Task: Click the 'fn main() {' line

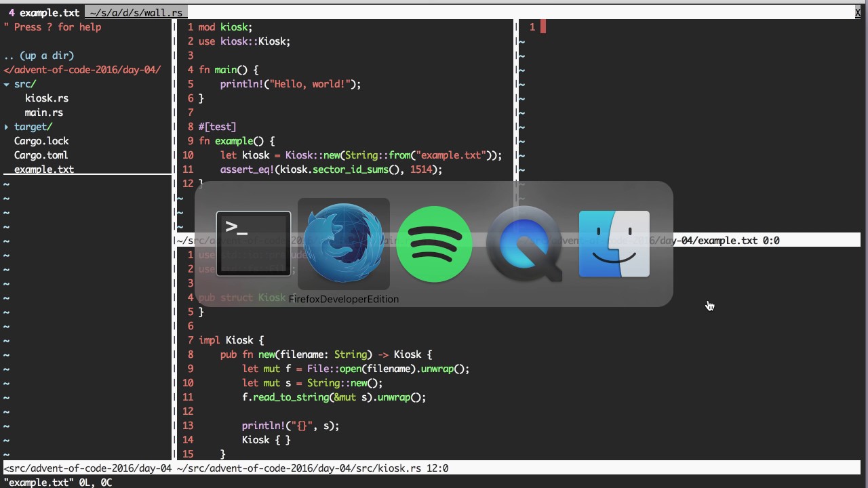Action: coord(229,70)
